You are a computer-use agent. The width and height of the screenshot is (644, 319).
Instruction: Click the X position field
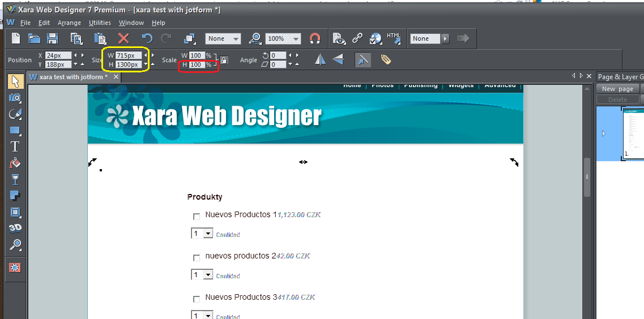click(58, 55)
